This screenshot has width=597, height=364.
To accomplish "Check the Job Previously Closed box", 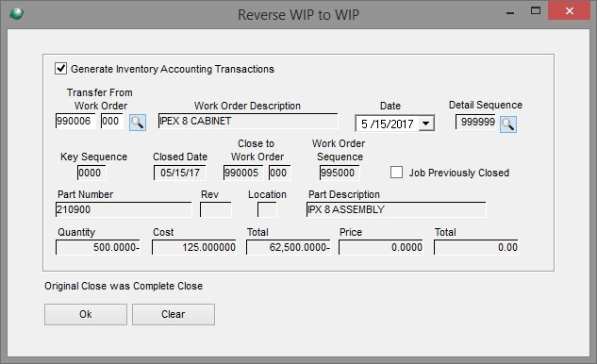I will click(396, 173).
